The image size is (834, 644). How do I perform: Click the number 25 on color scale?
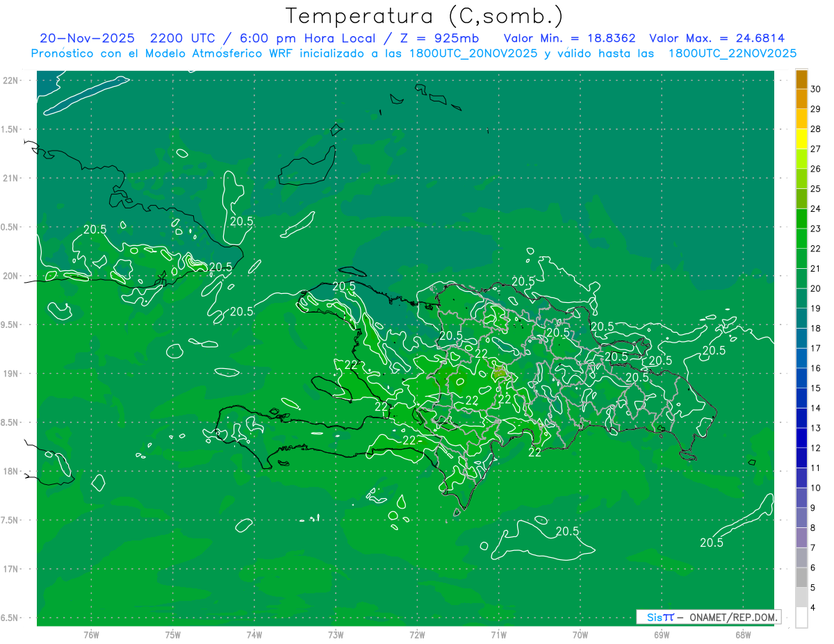pyautogui.click(x=816, y=188)
